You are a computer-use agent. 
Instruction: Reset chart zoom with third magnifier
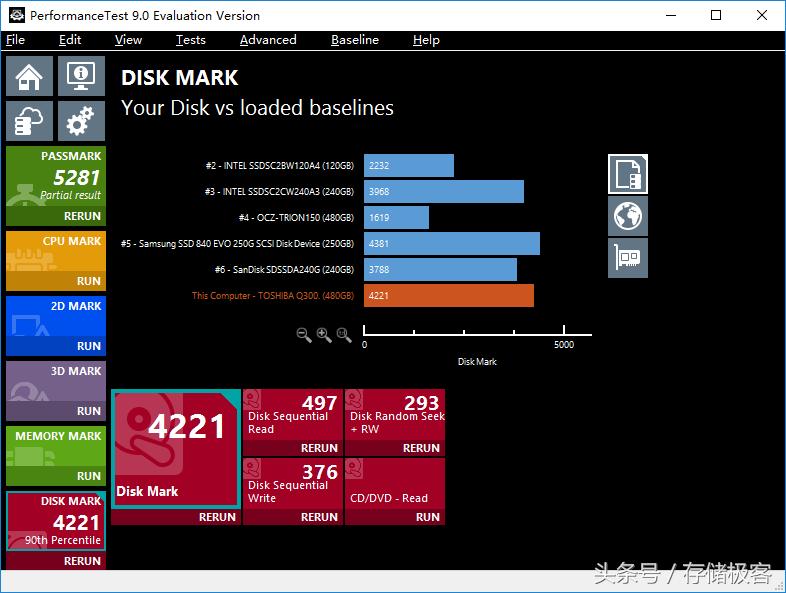pyautogui.click(x=344, y=335)
